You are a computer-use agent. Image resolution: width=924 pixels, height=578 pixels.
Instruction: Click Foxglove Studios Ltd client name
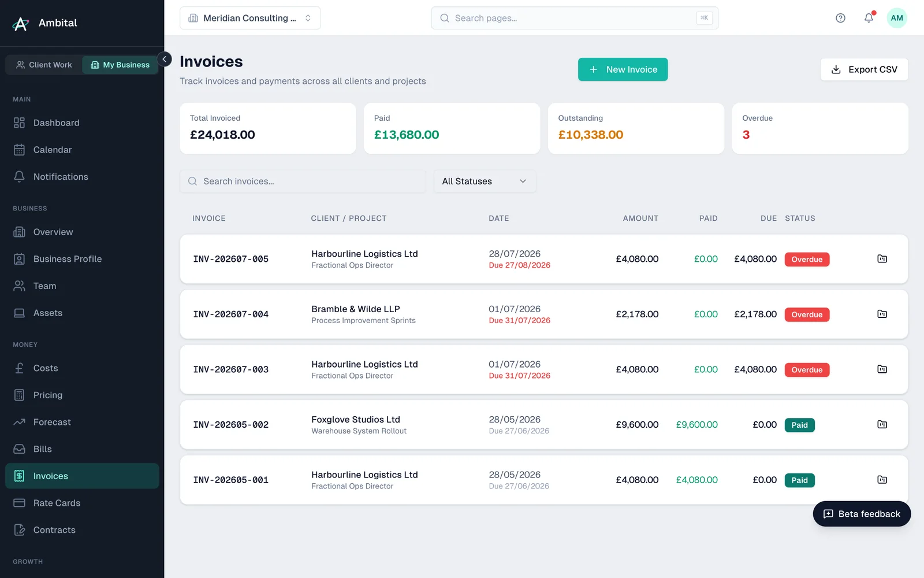click(356, 420)
